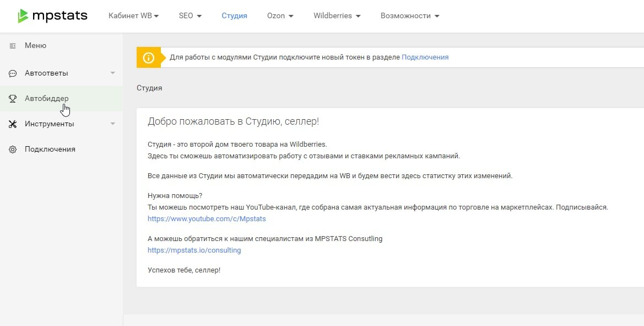Open the Ozon dropdown menu

[280, 16]
